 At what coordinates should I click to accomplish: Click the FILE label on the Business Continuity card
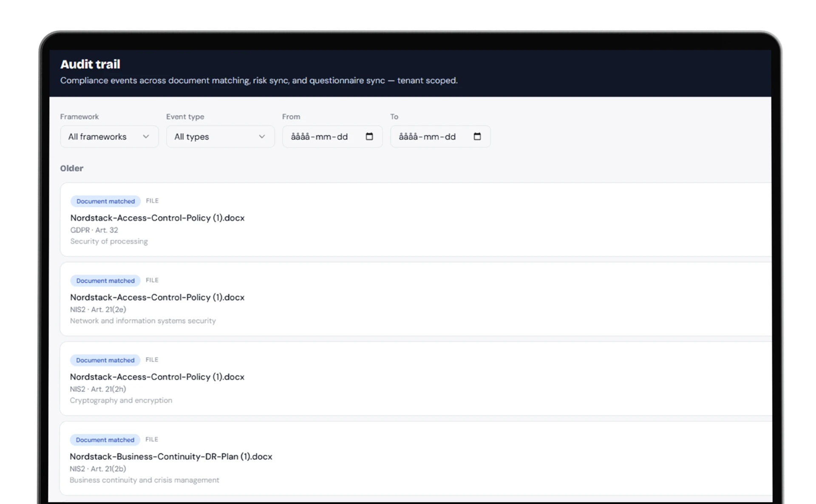pos(152,439)
